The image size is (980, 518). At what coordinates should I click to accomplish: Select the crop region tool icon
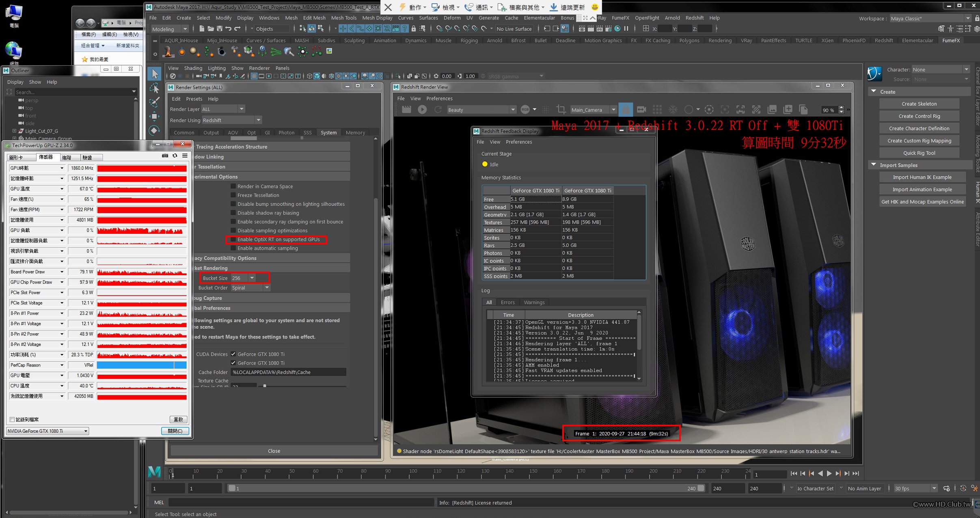561,110
